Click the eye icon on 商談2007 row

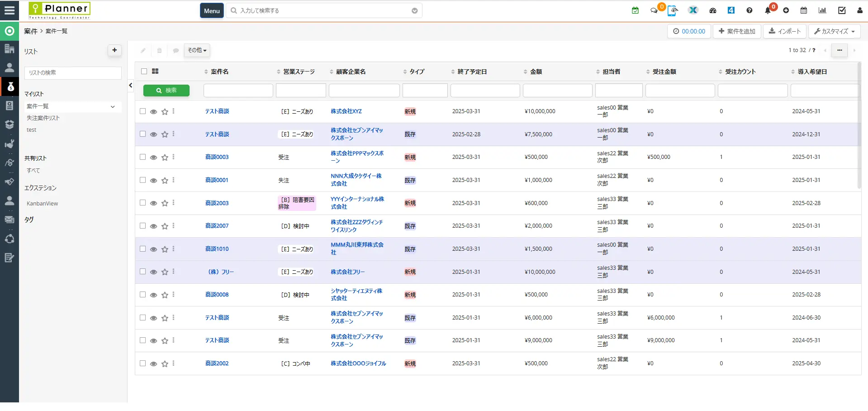point(154,226)
